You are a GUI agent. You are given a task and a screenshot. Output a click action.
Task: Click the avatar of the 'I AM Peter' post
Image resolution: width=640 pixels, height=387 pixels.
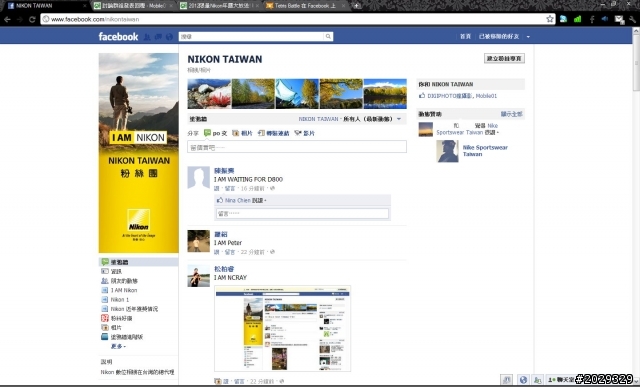[x=198, y=241]
